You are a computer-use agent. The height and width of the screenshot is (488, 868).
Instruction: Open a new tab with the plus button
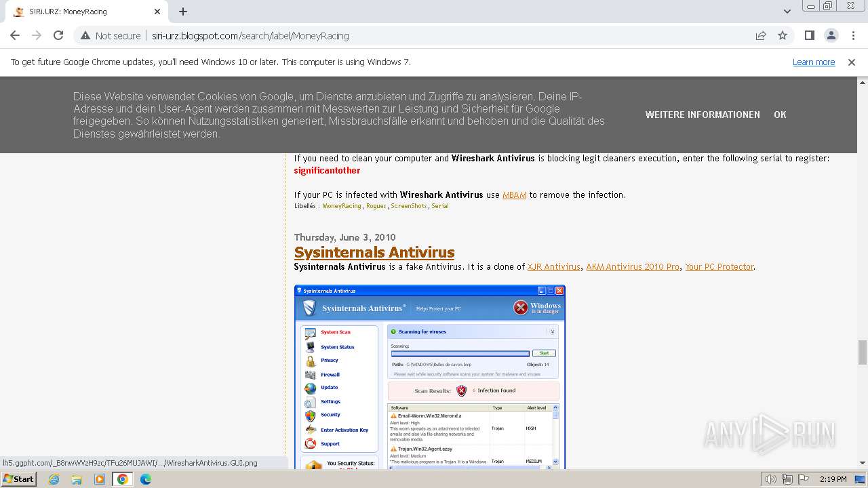(183, 12)
